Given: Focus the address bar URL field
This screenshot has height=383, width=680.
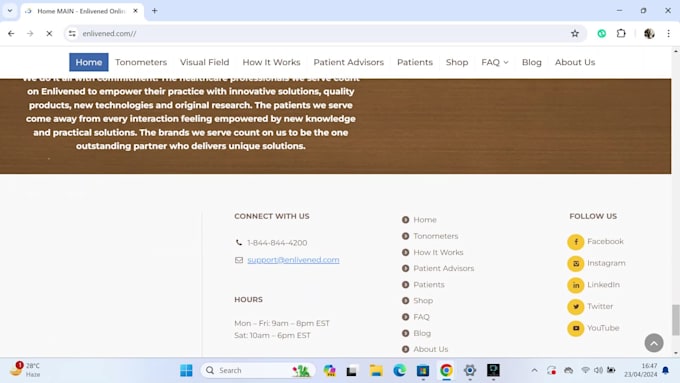Looking at the screenshot, I should [x=321, y=33].
